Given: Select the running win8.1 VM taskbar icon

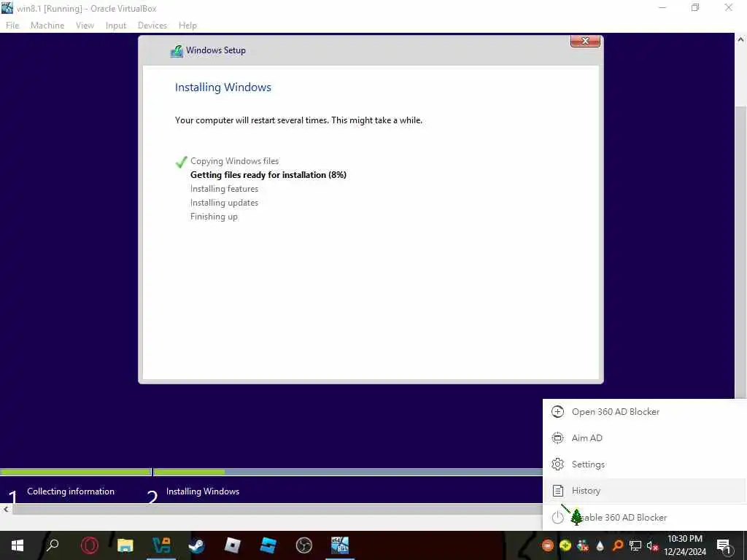Looking at the screenshot, I should coord(340,545).
